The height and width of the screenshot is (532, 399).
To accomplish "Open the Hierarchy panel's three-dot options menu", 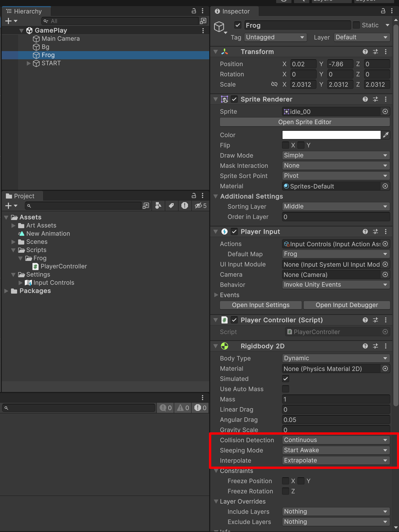I will click(x=203, y=11).
